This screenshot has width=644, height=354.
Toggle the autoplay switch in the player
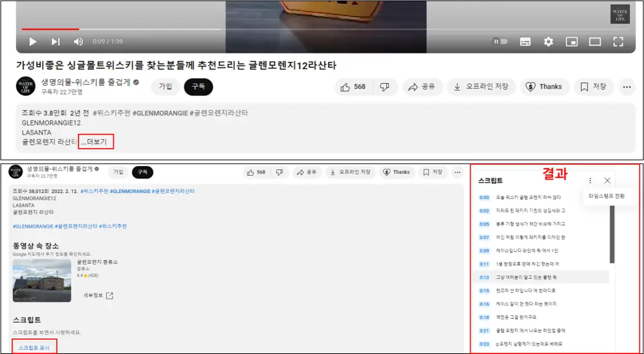500,41
